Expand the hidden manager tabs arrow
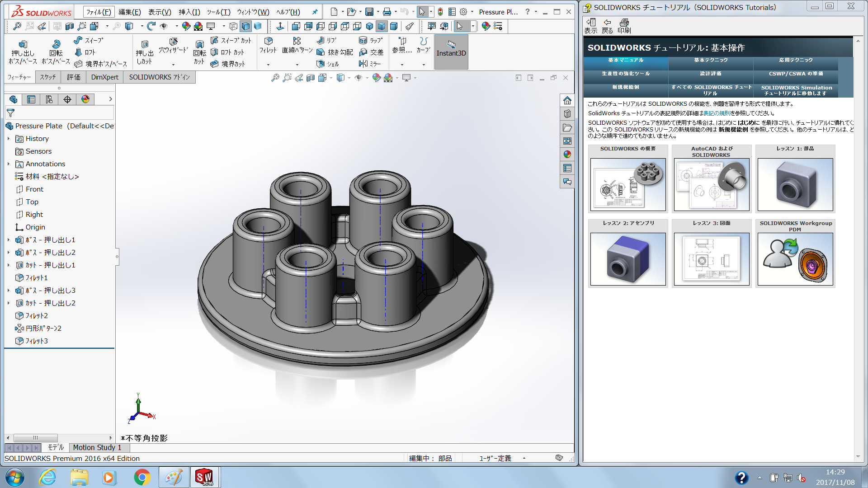 (110, 99)
